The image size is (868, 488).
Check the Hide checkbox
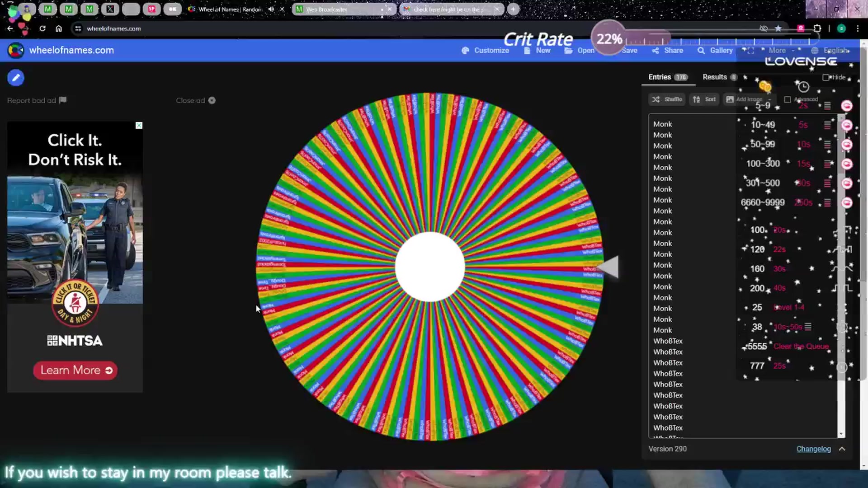point(826,77)
